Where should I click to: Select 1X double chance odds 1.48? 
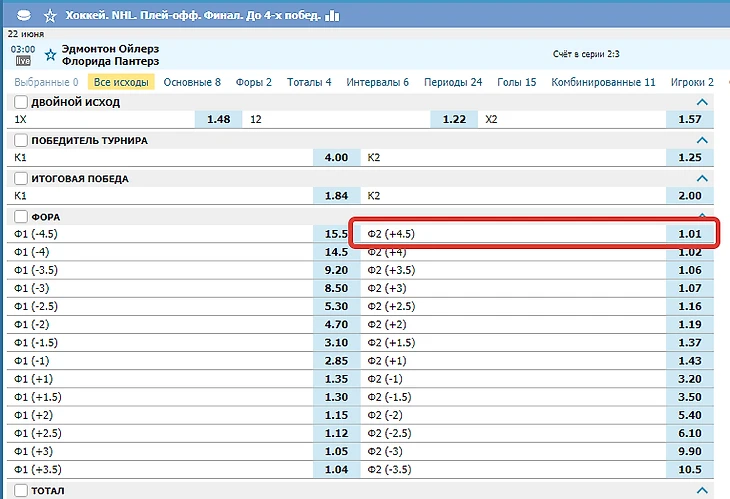(218, 119)
